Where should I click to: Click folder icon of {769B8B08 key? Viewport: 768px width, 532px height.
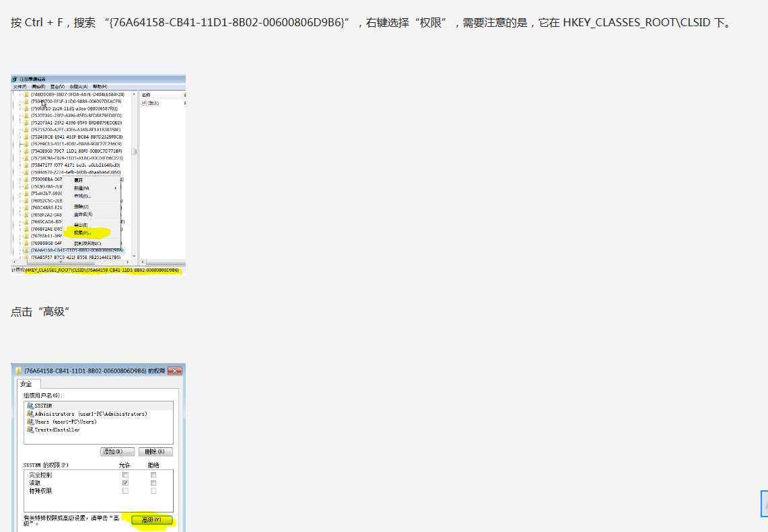point(26,243)
